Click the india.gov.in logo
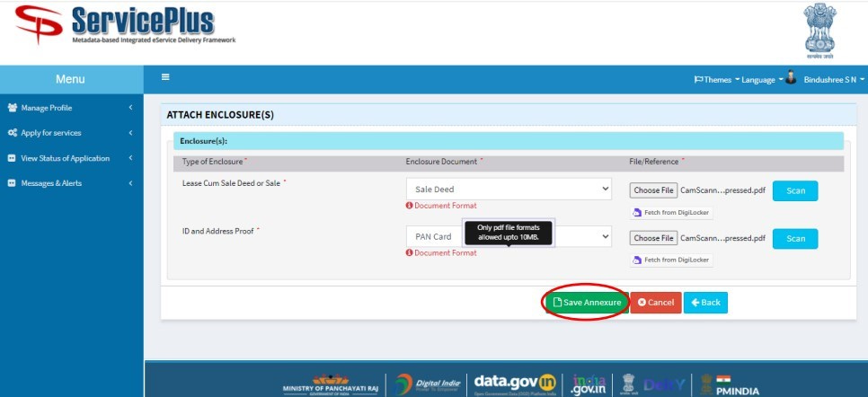 [x=589, y=384]
